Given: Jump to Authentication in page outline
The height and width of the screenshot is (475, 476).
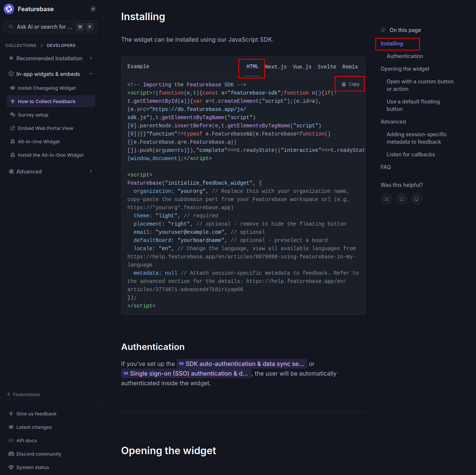Looking at the screenshot, I should click(405, 56).
